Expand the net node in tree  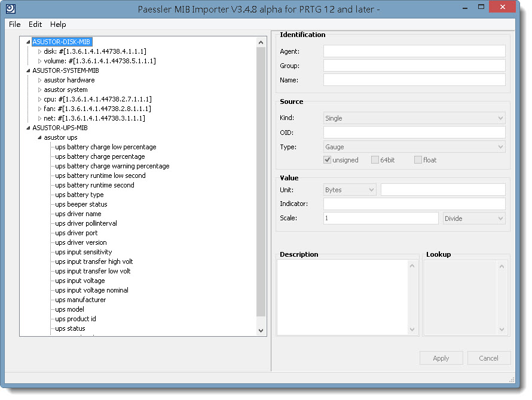39,118
